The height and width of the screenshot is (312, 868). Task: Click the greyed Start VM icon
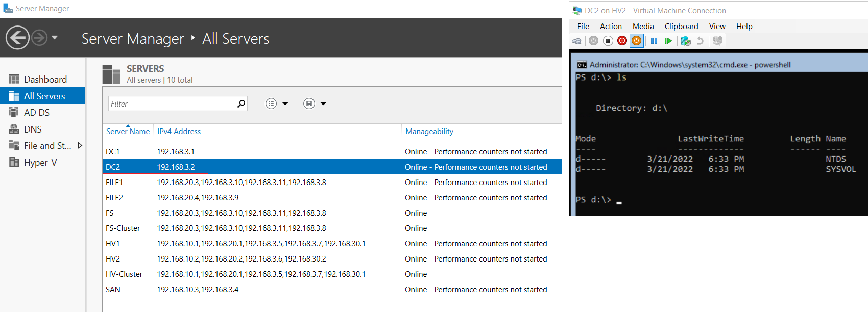(593, 41)
